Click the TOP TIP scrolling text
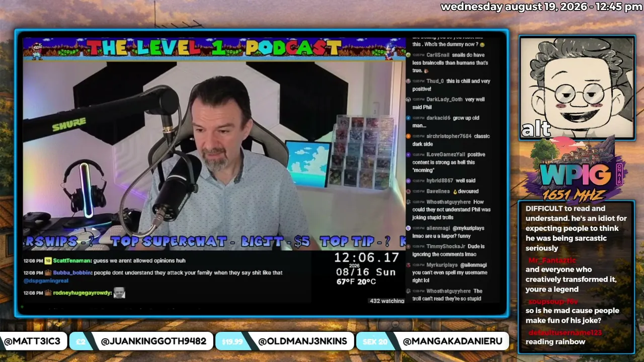Viewport: 644px width, 362px height. point(355,241)
